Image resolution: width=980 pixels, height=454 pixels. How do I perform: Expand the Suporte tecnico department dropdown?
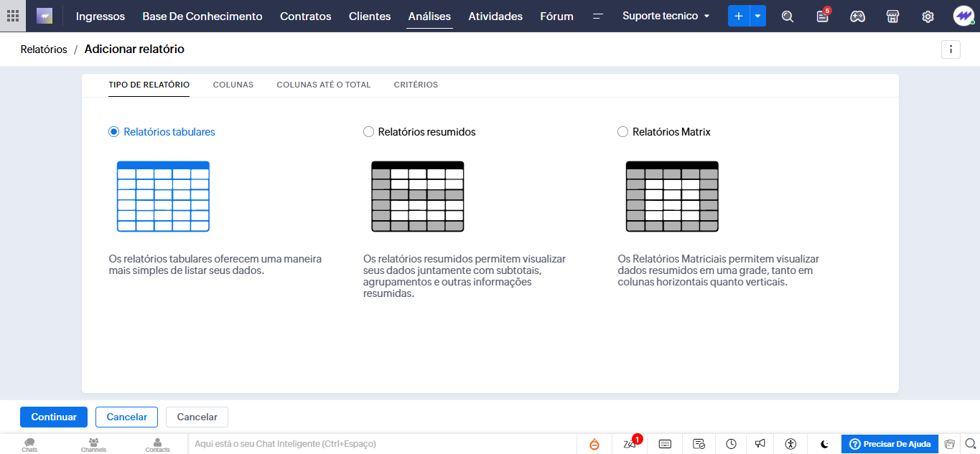click(666, 16)
